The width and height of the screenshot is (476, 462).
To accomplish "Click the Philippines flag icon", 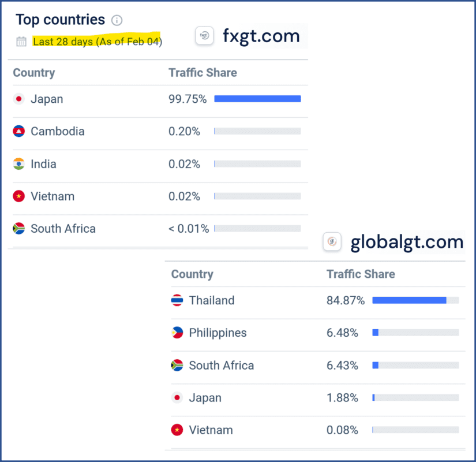I will pos(177,333).
